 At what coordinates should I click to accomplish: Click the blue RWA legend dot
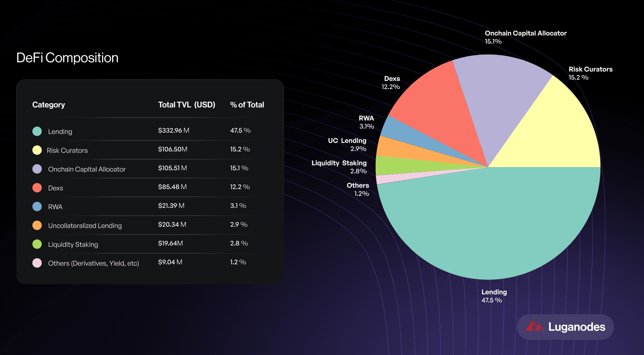37,207
